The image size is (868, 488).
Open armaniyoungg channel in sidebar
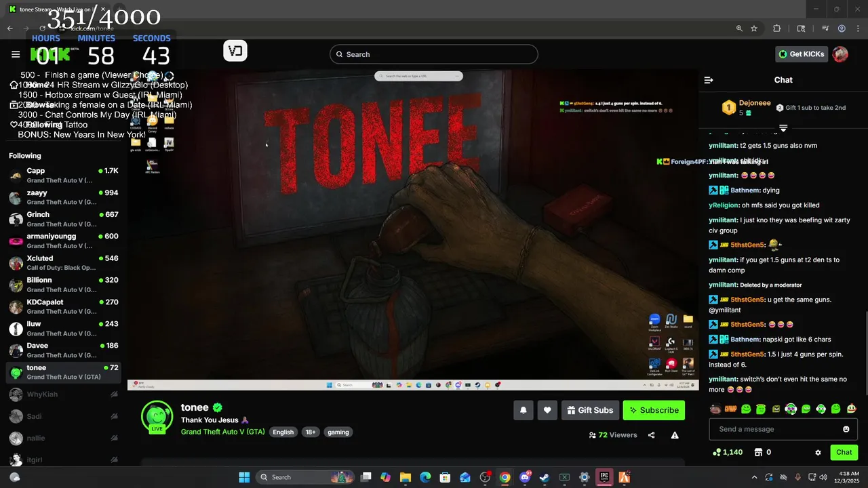[64, 241]
